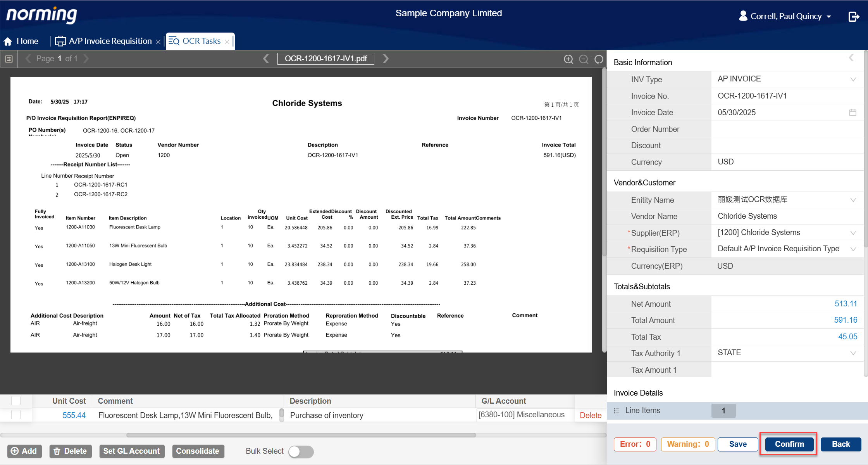Expand the INV Type dropdown
The image size is (868, 465).
(x=853, y=79)
